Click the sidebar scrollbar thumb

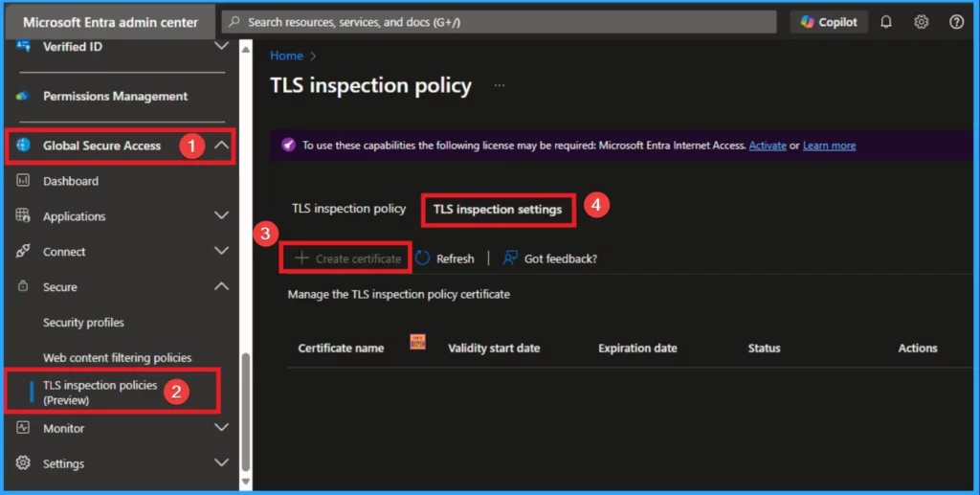tap(246, 412)
